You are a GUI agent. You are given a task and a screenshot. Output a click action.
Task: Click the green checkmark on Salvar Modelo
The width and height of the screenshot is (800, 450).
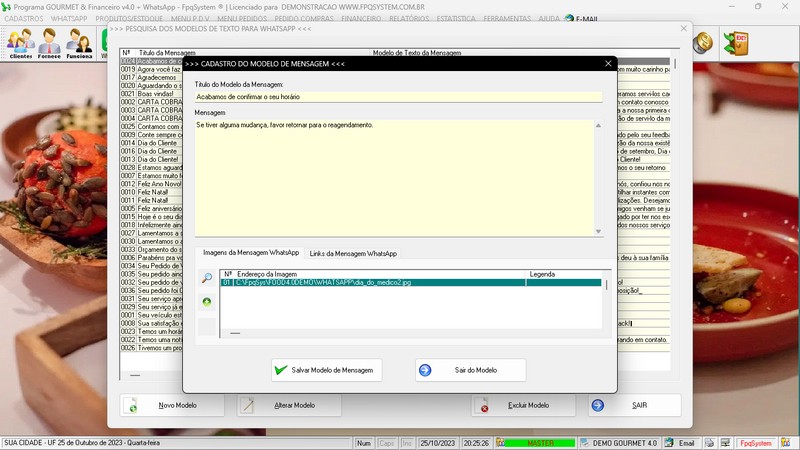tap(281, 370)
